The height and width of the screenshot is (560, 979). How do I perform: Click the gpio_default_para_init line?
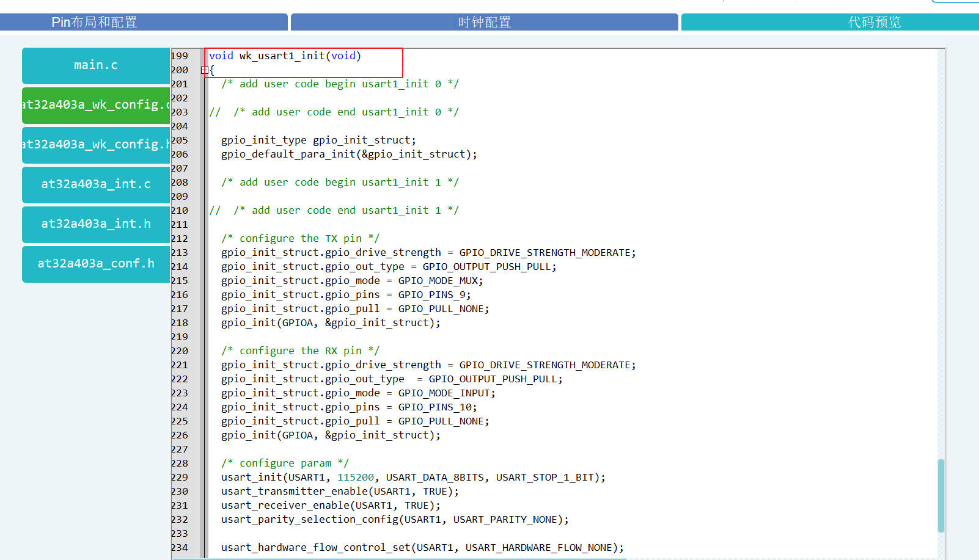[x=349, y=154]
